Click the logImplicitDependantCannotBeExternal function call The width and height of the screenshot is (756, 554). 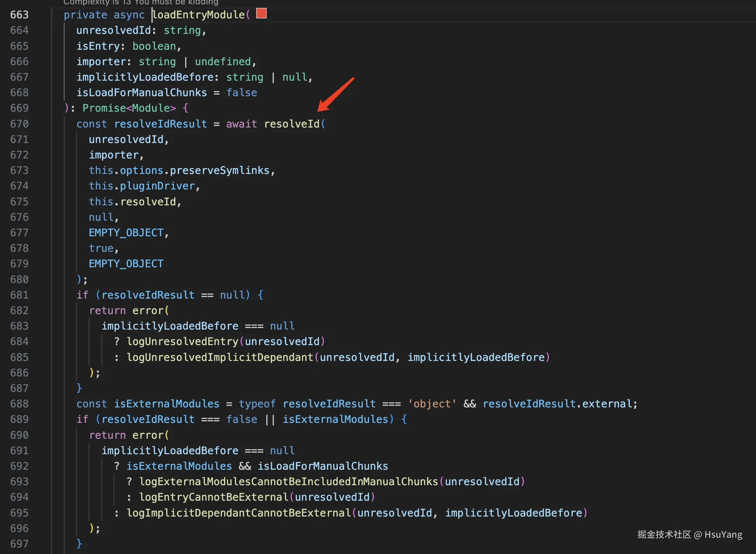pos(239,513)
